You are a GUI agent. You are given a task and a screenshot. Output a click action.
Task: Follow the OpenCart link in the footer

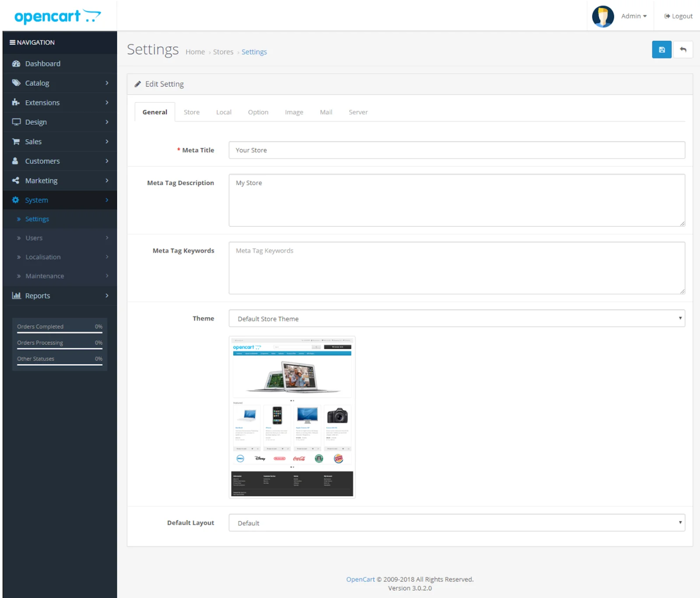click(360, 579)
